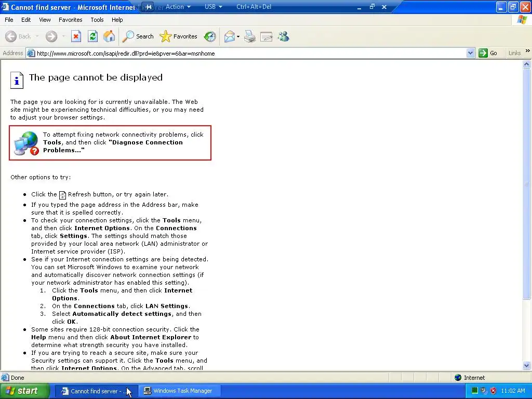Click the 11:02 AM taskbar clock
Image resolution: width=532 pixels, height=399 pixels.
pos(513,391)
